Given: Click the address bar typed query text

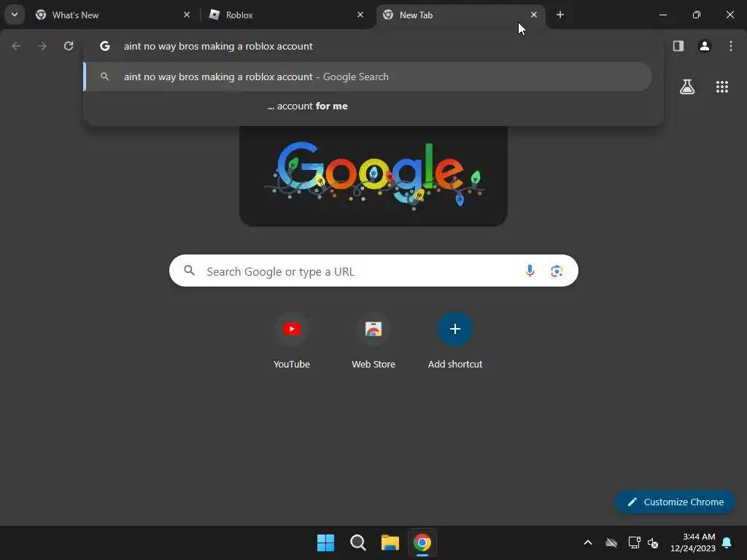Looking at the screenshot, I should click(x=218, y=46).
